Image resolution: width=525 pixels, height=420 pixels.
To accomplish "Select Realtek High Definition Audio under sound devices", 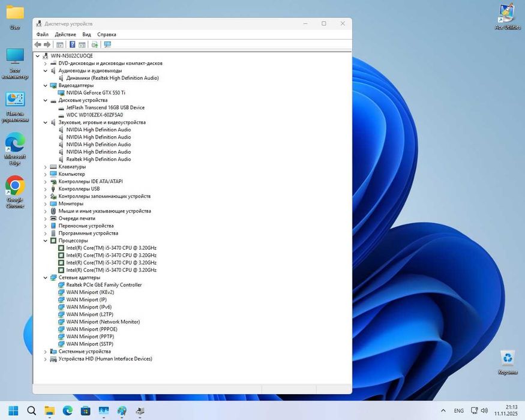I will coord(98,160).
